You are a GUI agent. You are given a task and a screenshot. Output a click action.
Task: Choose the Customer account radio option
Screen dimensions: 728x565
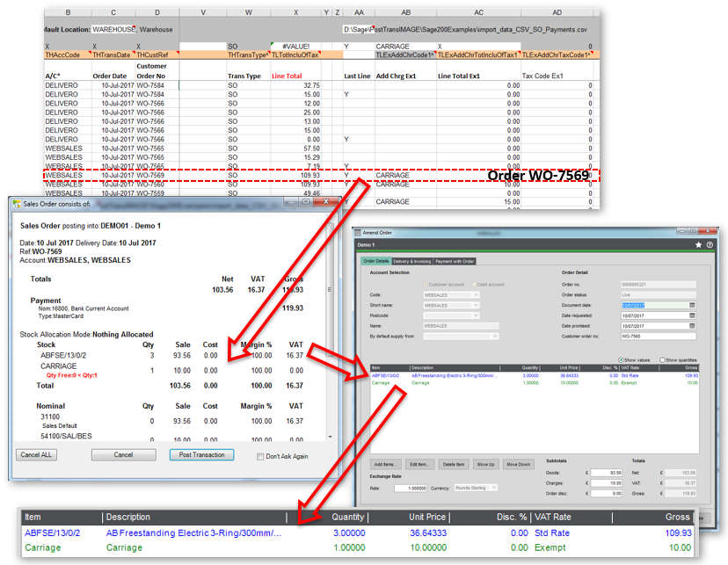pos(426,284)
